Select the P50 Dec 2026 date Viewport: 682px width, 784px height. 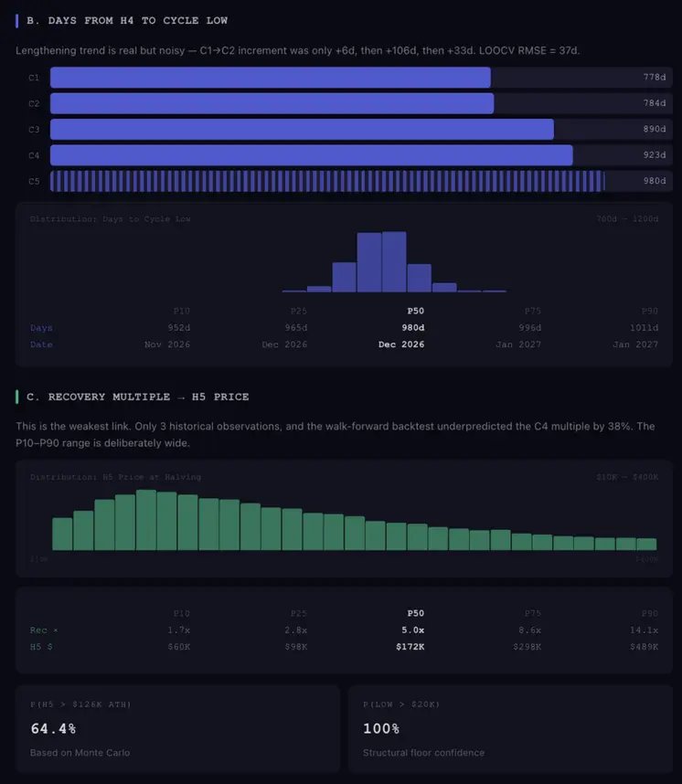(x=401, y=344)
